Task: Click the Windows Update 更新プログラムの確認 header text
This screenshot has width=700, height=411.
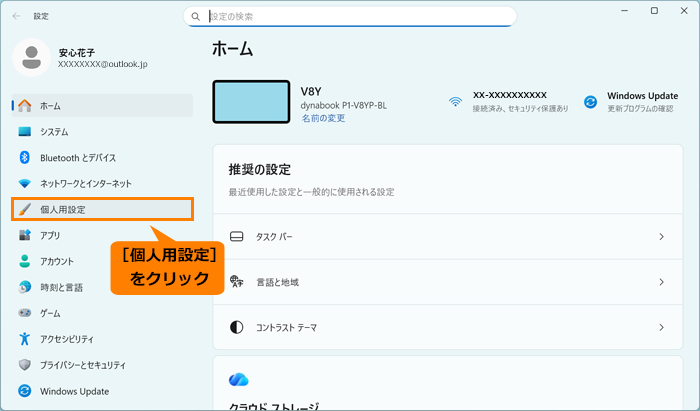Action: click(642, 102)
